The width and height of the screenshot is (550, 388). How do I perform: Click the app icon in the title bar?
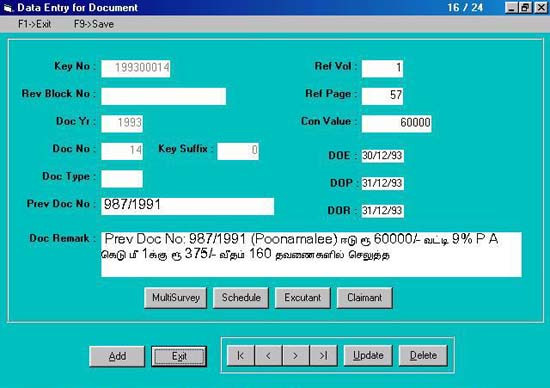[x=8, y=8]
